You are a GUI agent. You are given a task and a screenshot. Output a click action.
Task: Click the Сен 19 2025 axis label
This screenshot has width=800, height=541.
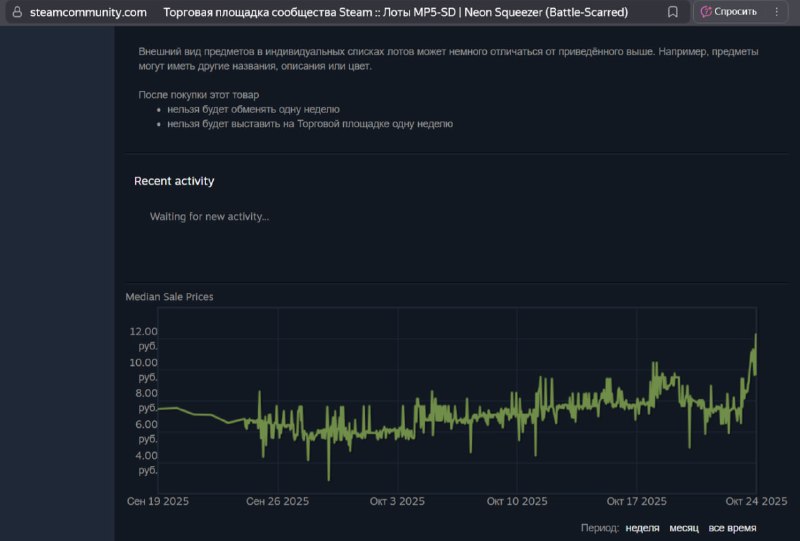(158, 501)
